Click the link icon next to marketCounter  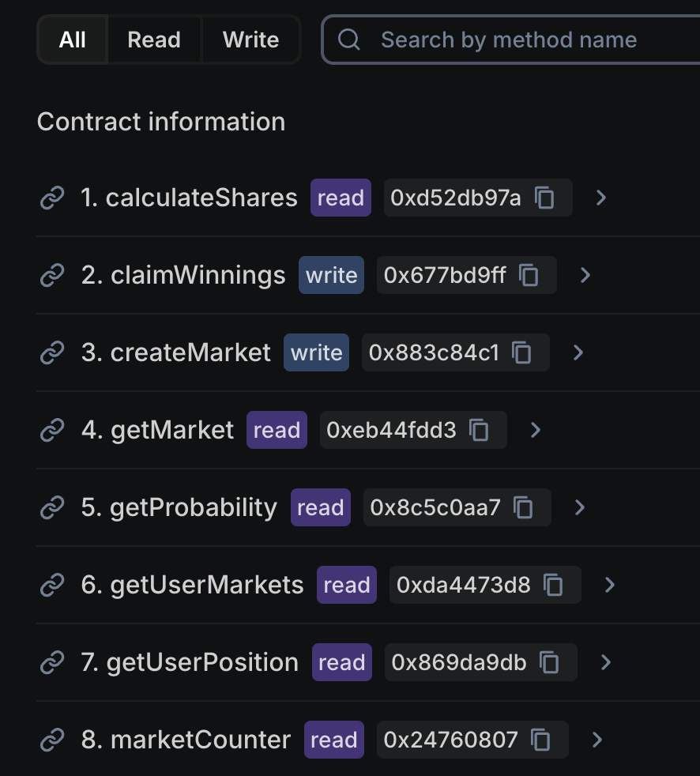pyautogui.click(x=52, y=740)
